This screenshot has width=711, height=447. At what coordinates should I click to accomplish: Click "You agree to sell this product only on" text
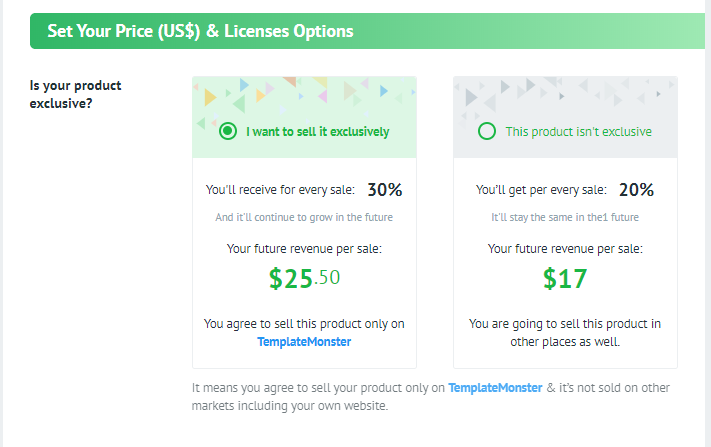coord(304,324)
